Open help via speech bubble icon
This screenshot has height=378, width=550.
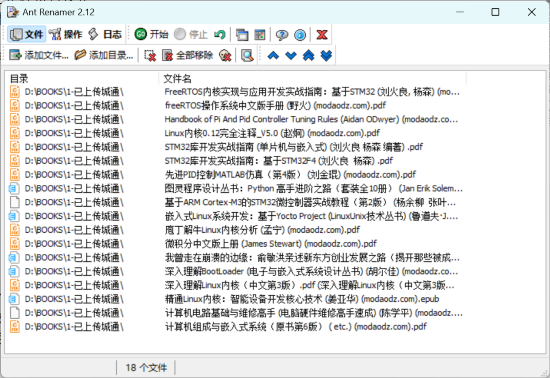tap(282, 35)
